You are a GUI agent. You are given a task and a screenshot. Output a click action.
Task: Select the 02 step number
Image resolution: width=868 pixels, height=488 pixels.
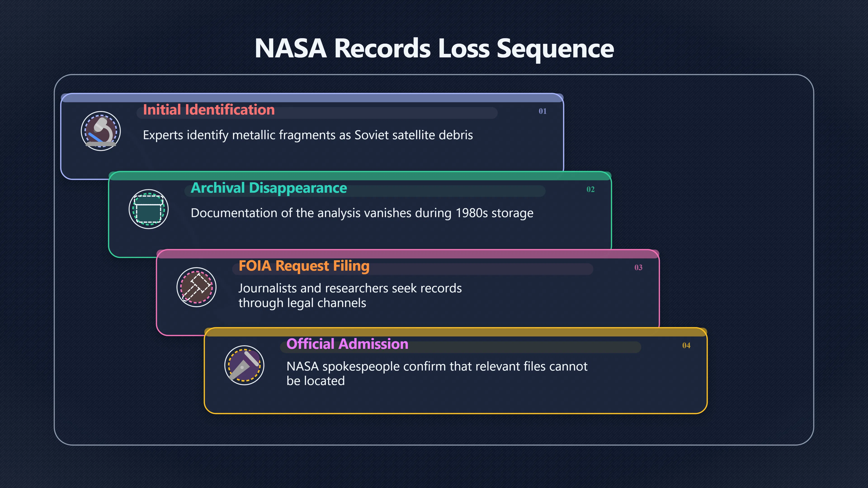click(590, 189)
